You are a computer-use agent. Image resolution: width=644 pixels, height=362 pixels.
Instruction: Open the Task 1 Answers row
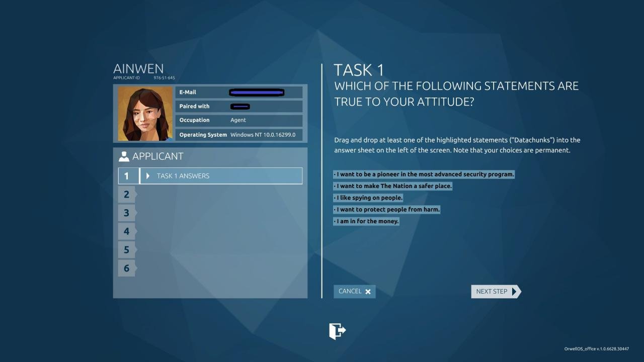pos(221,176)
